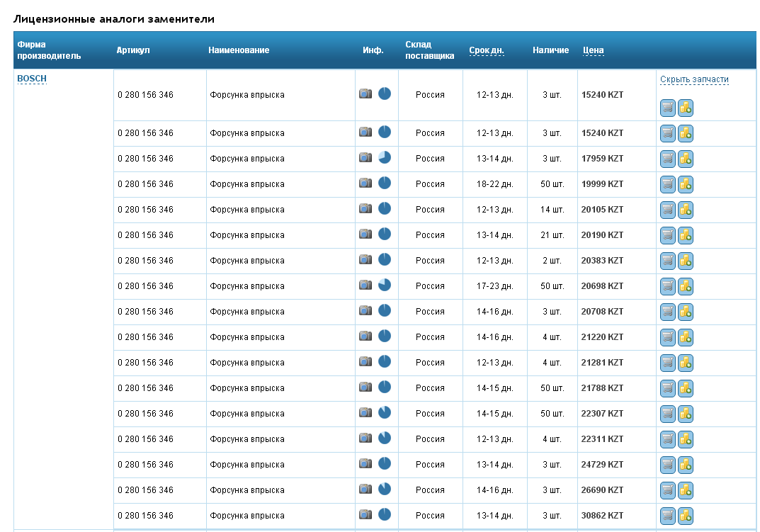Click coins icon in 21220 KZT row
The height and width of the screenshot is (532, 760).
tap(686, 337)
